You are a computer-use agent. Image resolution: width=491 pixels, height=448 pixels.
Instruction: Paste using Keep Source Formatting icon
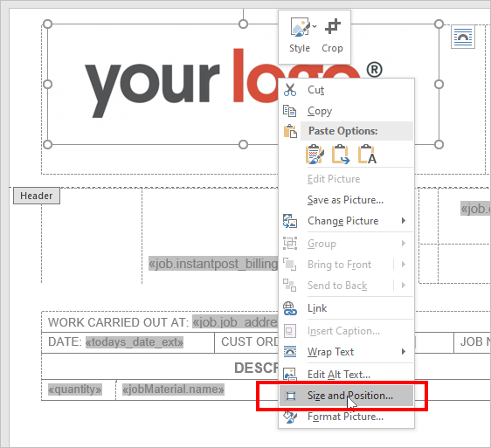pyautogui.click(x=315, y=154)
